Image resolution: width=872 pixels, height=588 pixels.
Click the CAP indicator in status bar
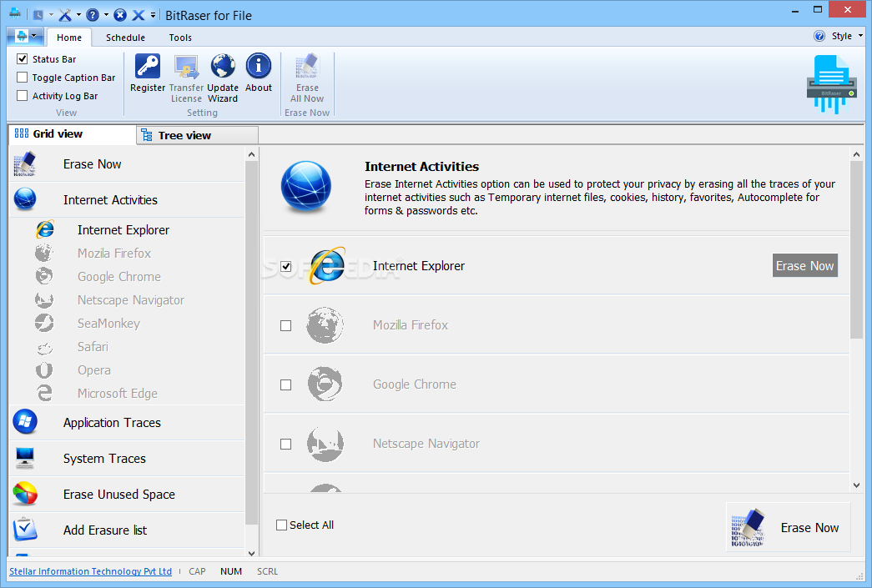point(197,571)
